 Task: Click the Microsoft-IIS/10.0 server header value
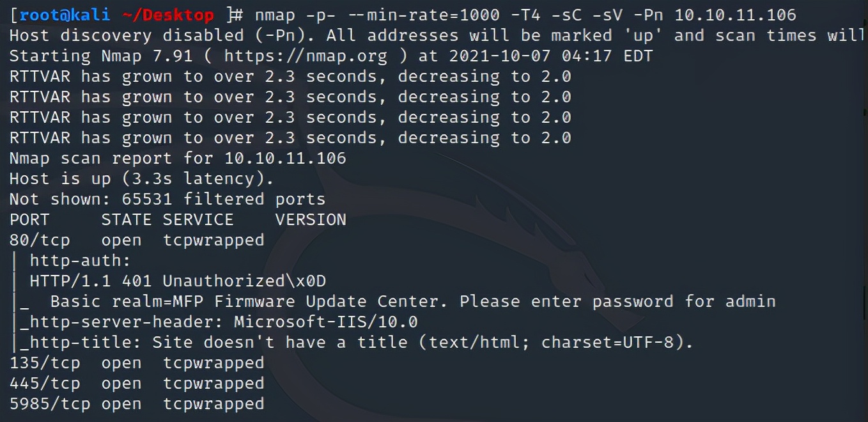point(326,322)
